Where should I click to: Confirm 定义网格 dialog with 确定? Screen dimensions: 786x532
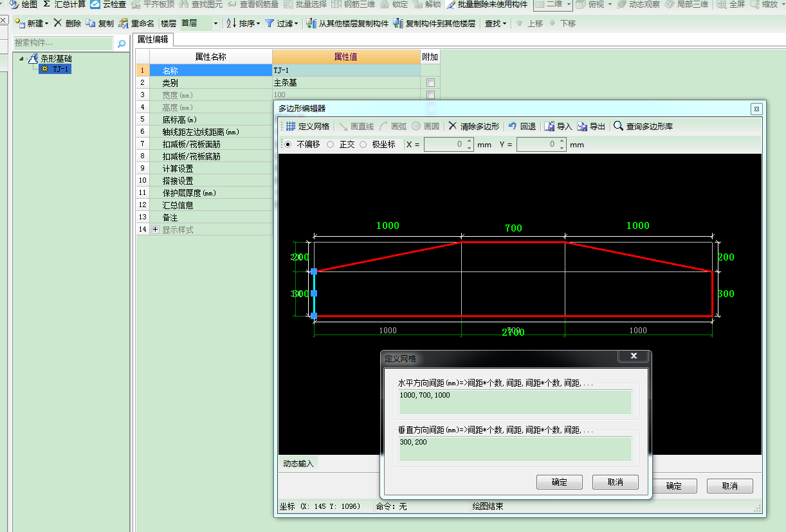coord(560,482)
